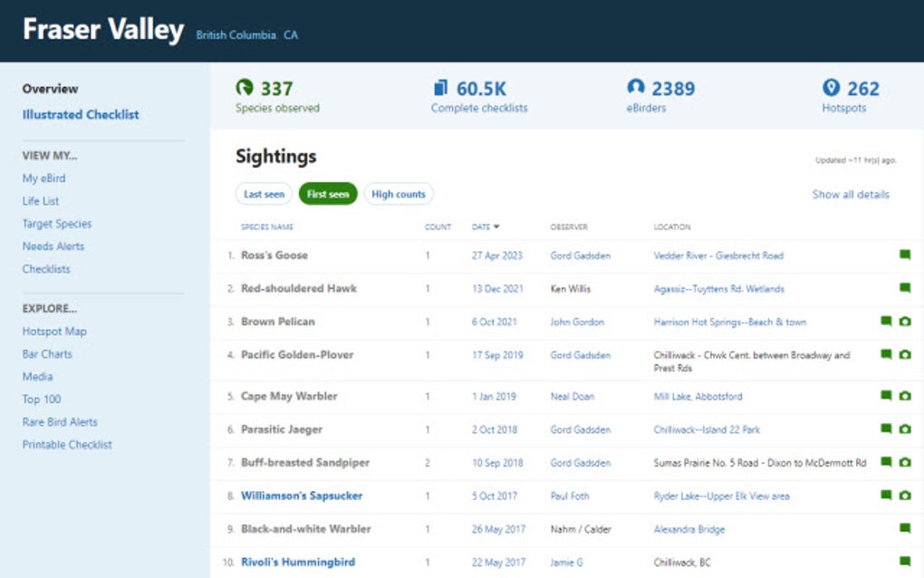Open comment icon for Cape May Warbler row
Viewport: 924px width, 578px height.
point(886,395)
